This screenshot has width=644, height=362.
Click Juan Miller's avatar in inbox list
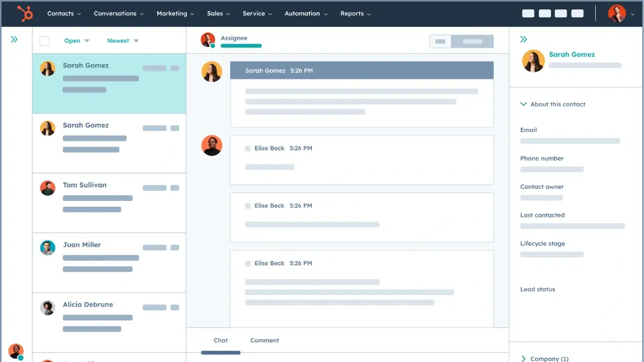pyautogui.click(x=48, y=247)
